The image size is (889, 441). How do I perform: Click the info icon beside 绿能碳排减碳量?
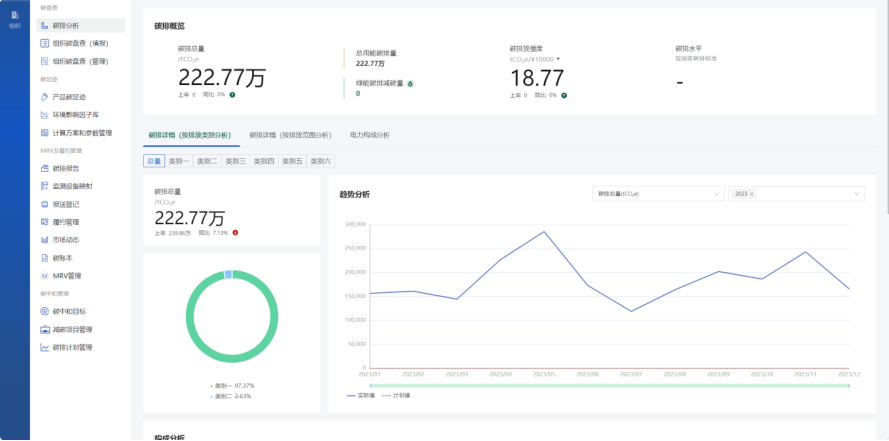411,83
